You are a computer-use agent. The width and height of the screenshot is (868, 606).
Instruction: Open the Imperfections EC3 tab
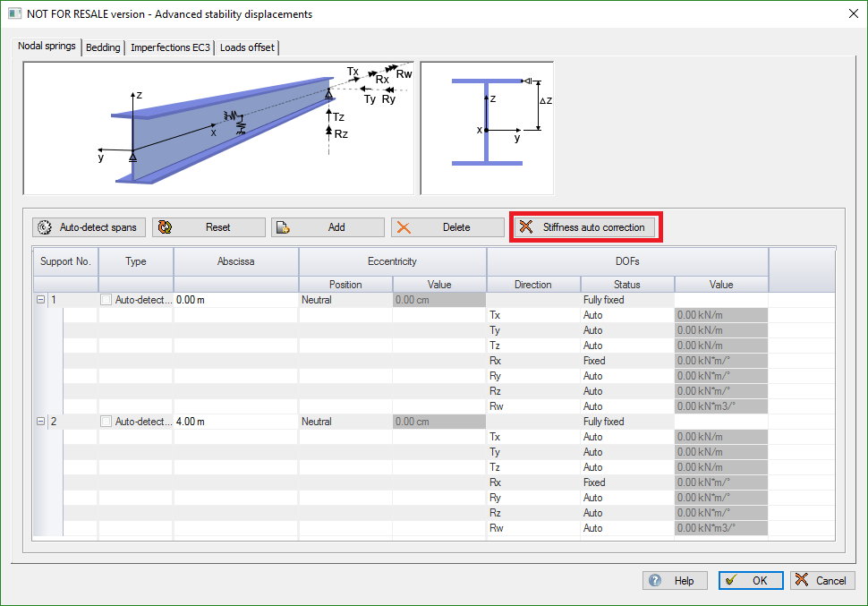170,47
